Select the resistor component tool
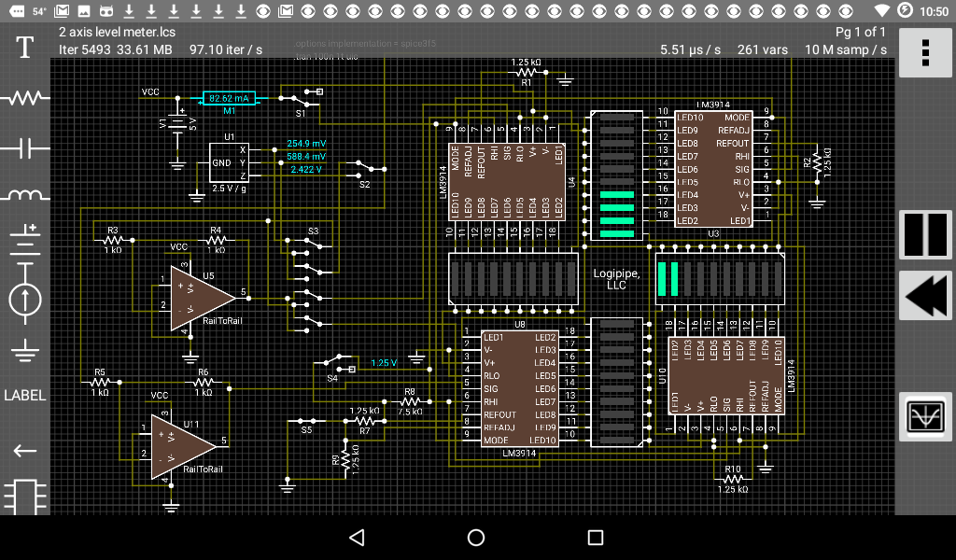The image size is (956, 560). click(x=24, y=98)
